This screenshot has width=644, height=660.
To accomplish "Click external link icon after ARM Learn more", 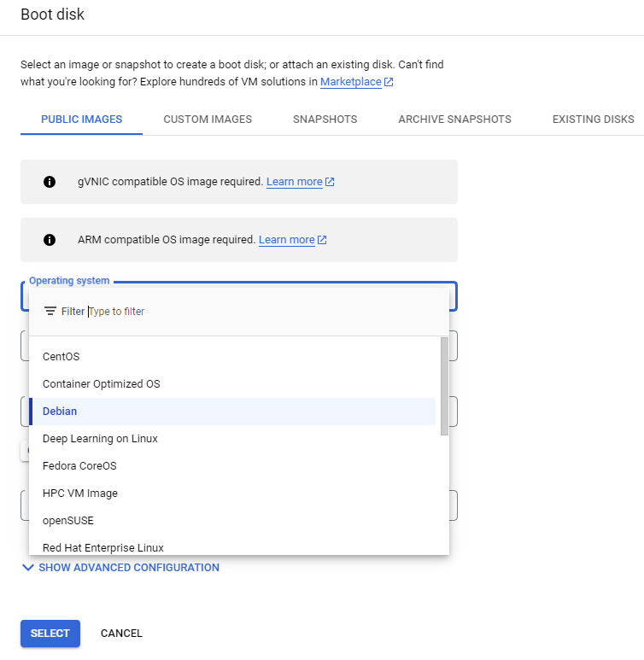I will click(322, 240).
